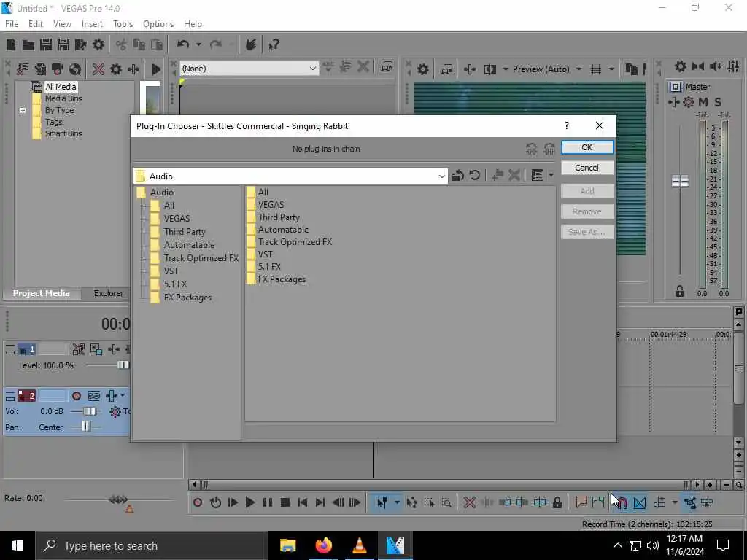Screen dimensions: 747x560
Task: Click Go to start in transport bar
Action: pyautogui.click(x=303, y=502)
